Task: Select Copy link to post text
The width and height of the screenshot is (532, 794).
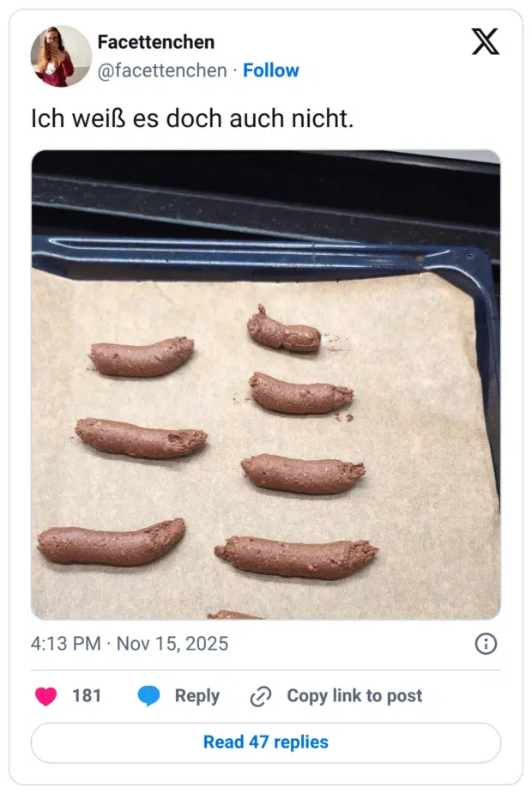Action: pos(354,696)
